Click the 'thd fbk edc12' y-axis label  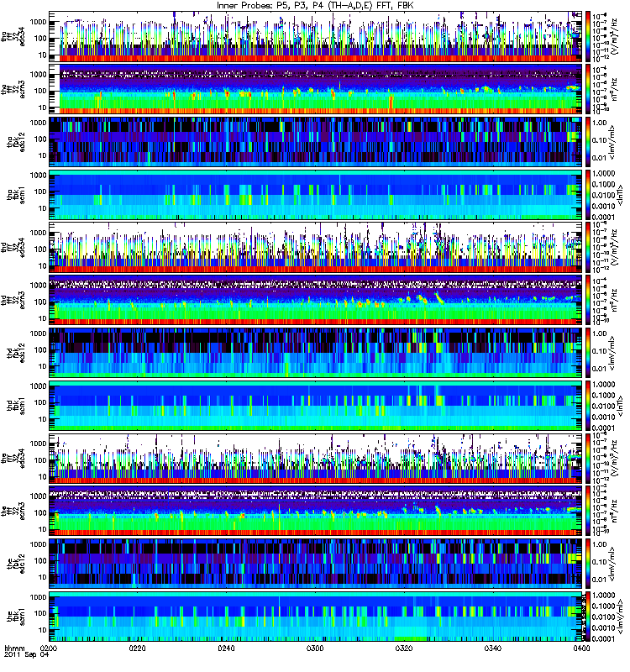[16, 353]
